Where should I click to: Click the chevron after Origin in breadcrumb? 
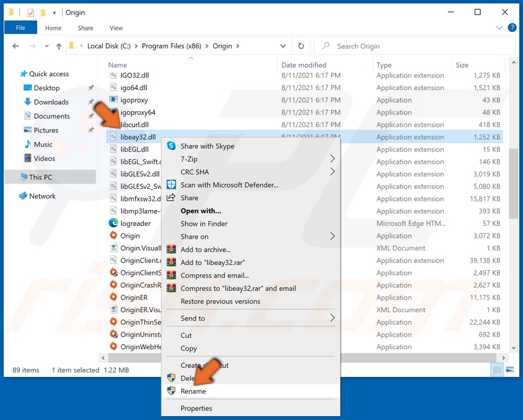coord(238,46)
